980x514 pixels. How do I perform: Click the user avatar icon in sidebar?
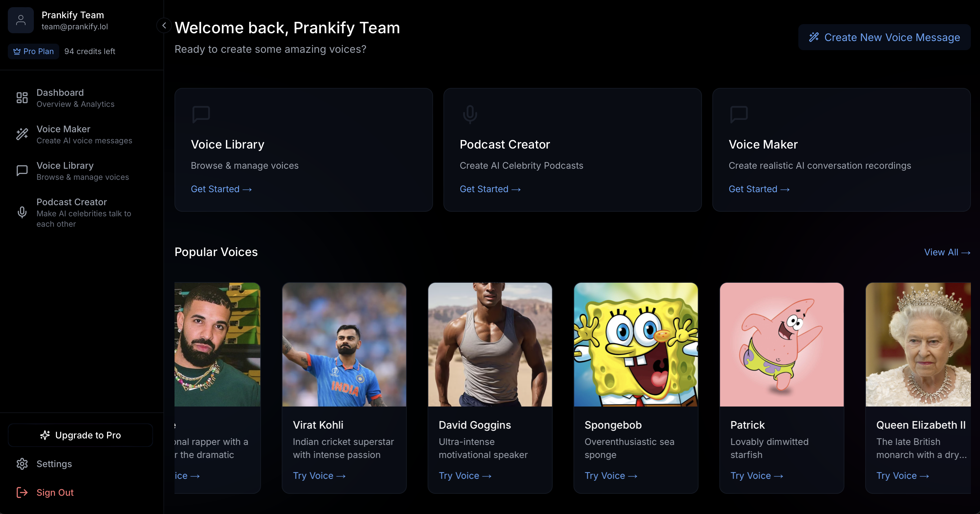tap(21, 20)
